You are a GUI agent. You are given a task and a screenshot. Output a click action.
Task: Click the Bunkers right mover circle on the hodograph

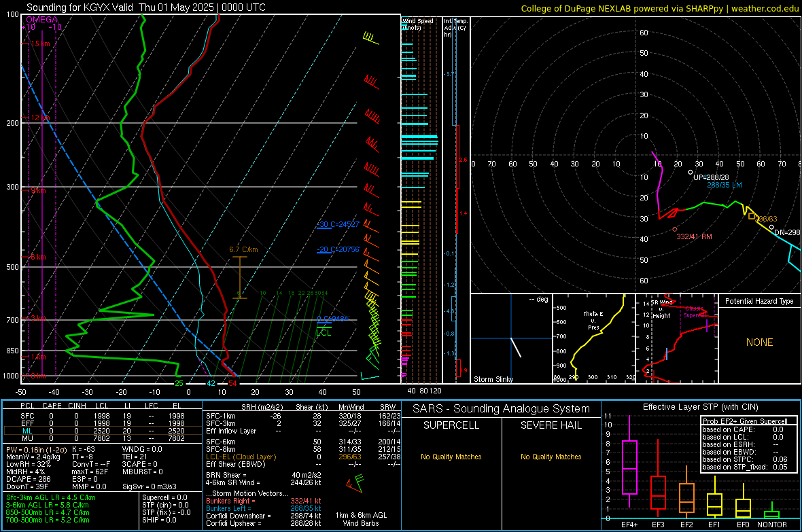(x=675, y=230)
